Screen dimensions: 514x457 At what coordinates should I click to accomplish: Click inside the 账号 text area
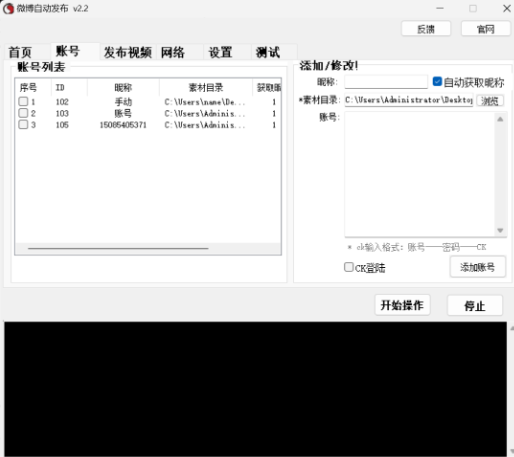coord(420,174)
